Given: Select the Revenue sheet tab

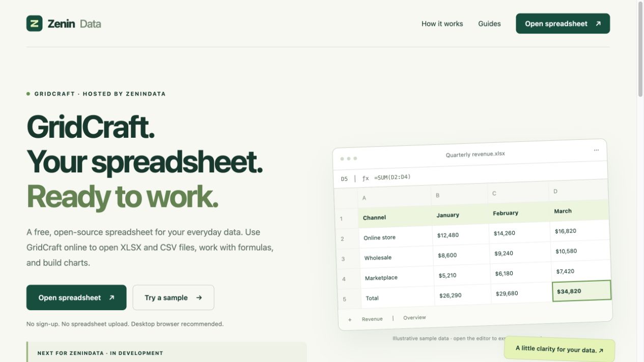Looking at the screenshot, I should tap(372, 319).
